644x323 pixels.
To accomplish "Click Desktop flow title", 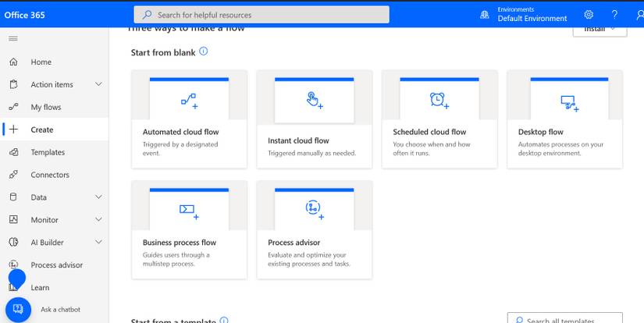I will click(x=540, y=132).
